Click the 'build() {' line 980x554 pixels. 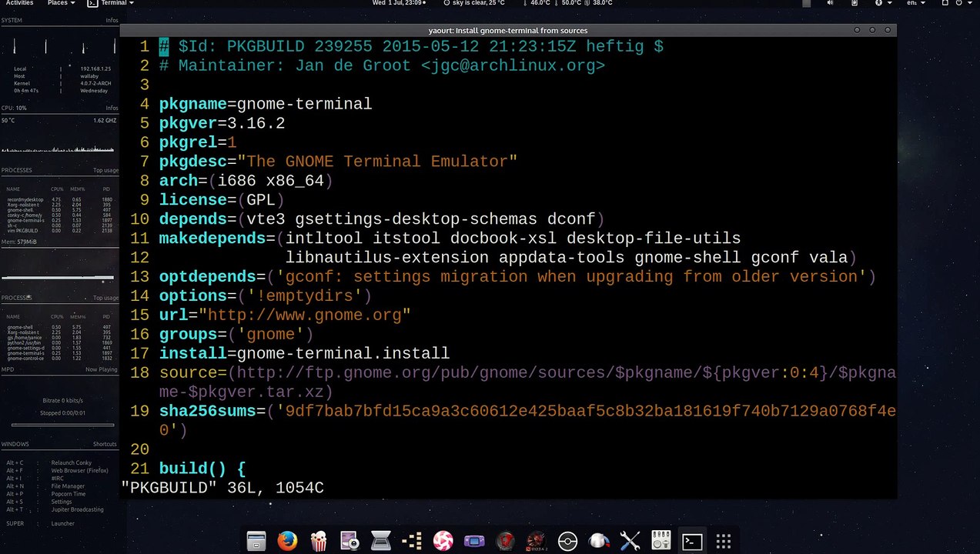pyautogui.click(x=202, y=469)
